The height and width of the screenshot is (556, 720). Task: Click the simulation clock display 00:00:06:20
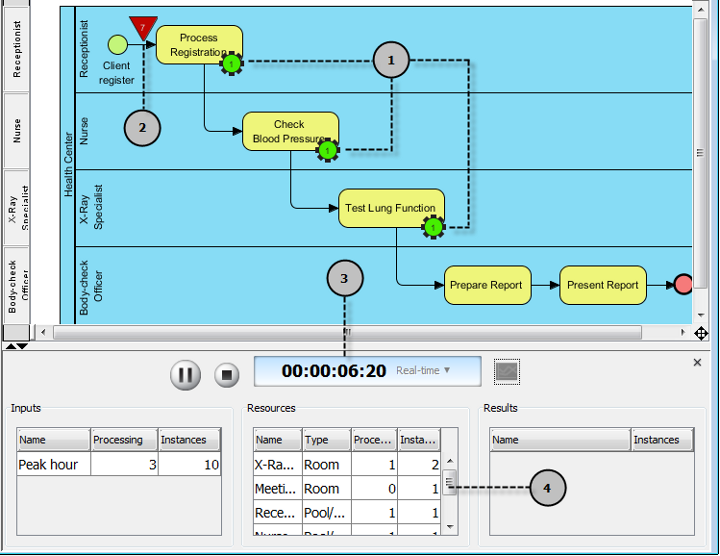click(334, 371)
